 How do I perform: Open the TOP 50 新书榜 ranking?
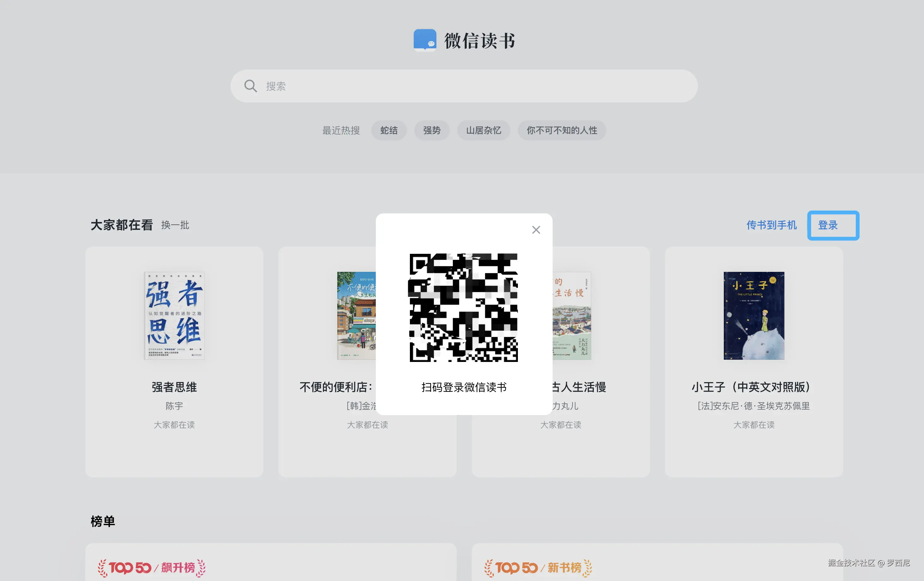(x=537, y=567)
